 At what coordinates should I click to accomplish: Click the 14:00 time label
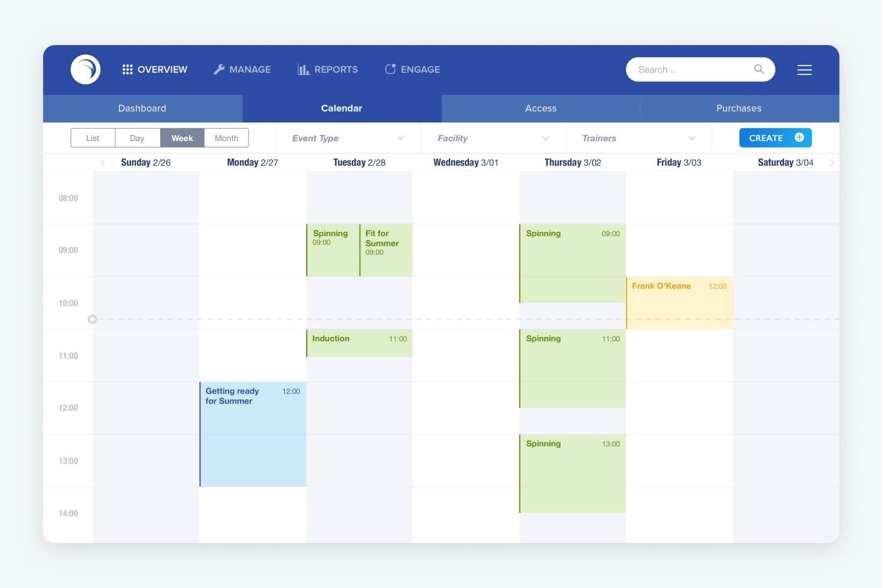click(x=68, y=513)
